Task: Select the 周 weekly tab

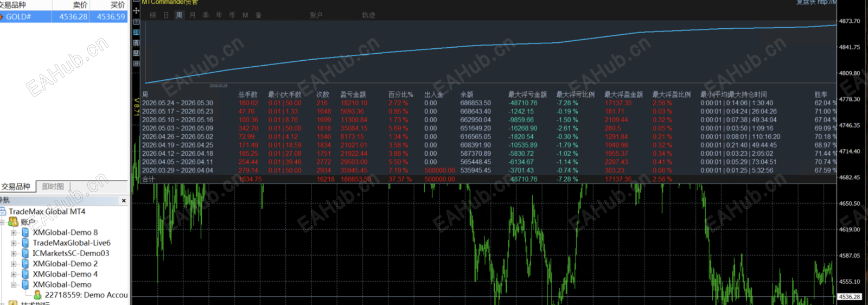Action: [x=179, y=15]
